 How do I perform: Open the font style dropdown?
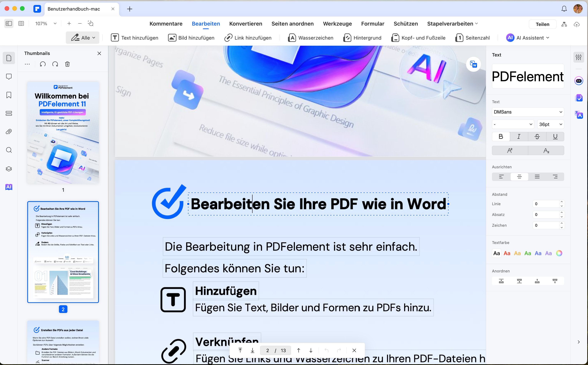[513, 124]
